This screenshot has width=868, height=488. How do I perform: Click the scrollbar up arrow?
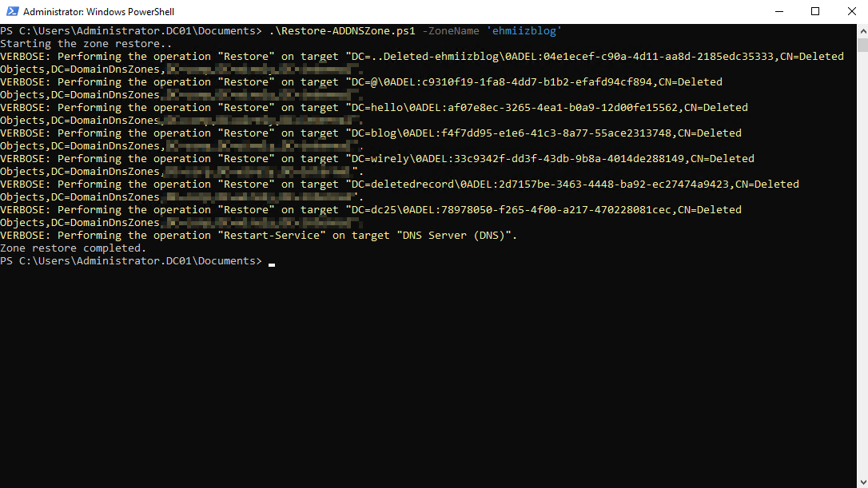(x=863, y=31)
